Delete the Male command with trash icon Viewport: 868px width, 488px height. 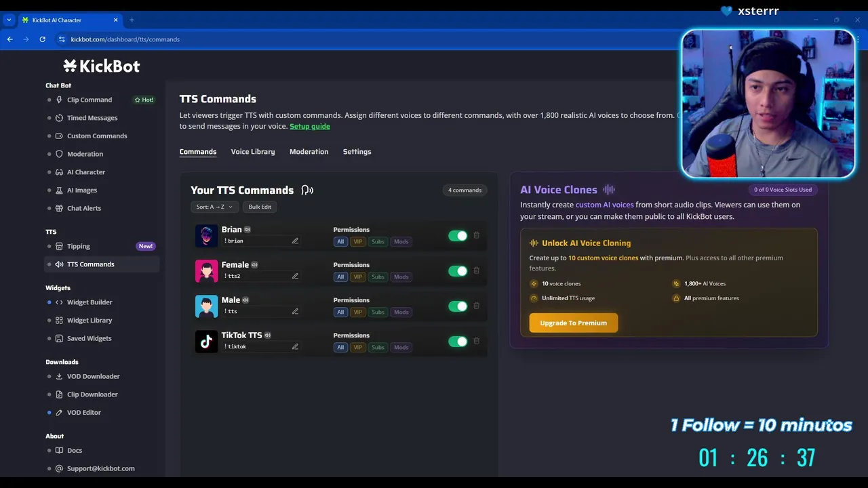point(476,306)
